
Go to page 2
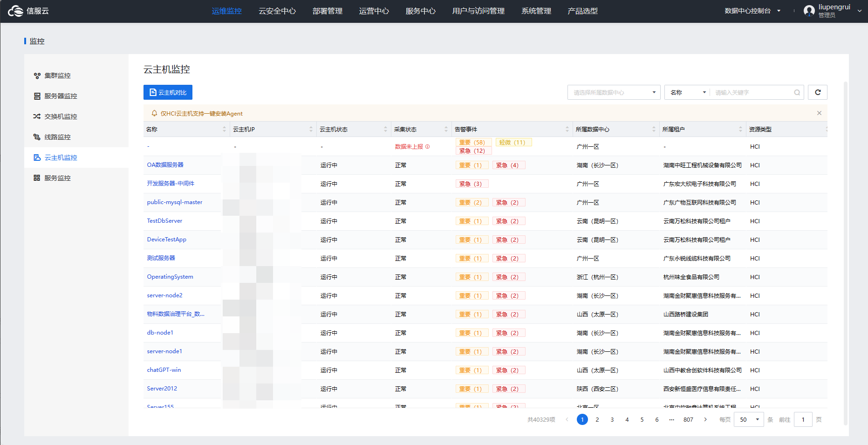pyautogui.click(x=597, y=419)
